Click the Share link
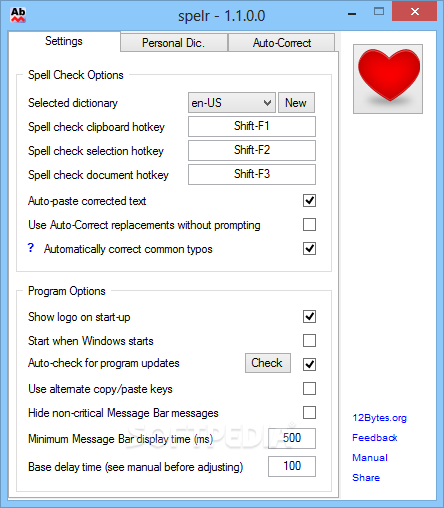 [x=366, y=478]
